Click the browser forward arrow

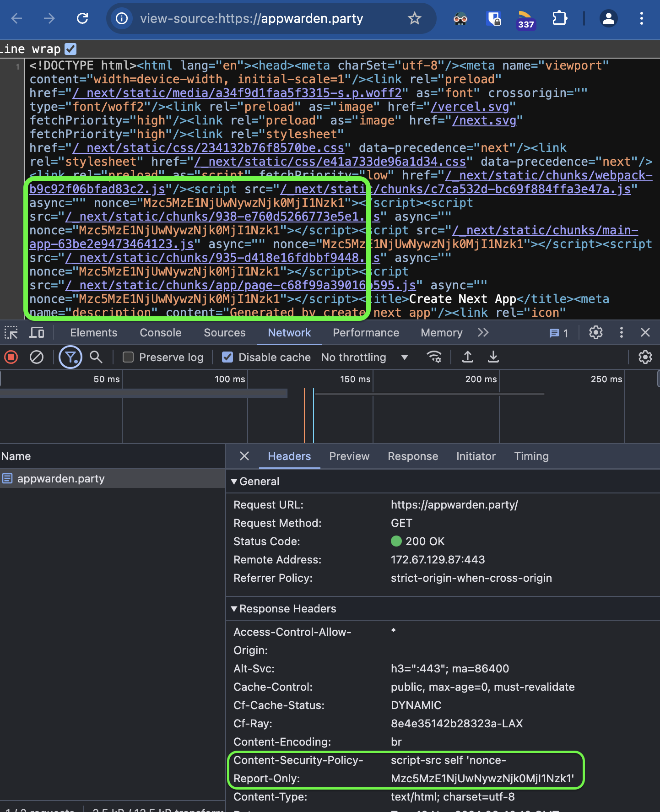pos(49,18)
